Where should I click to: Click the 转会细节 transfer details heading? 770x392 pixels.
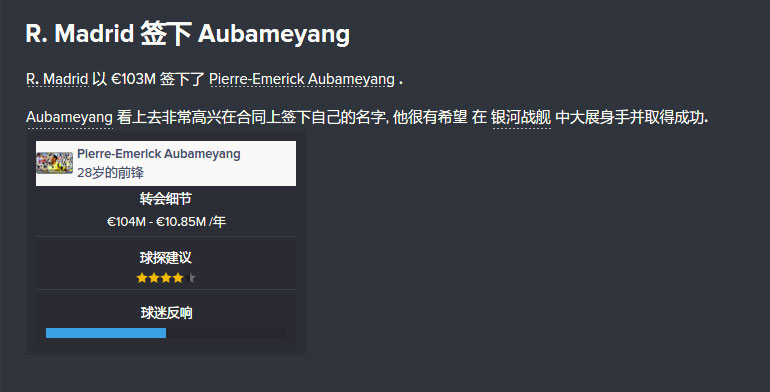coord(165,199)
